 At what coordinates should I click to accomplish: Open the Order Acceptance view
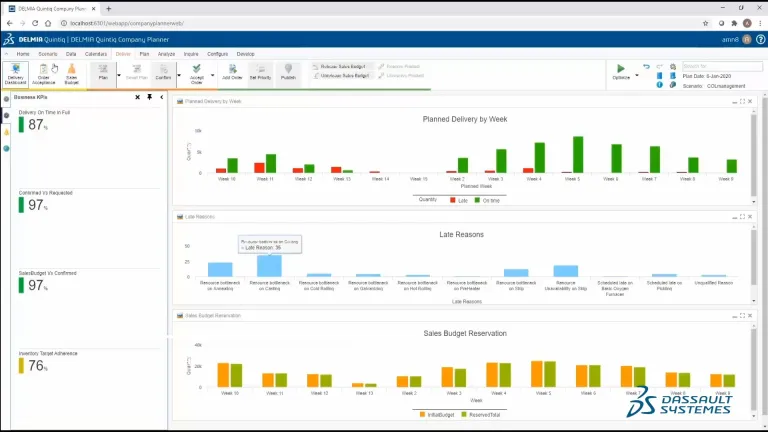[x=44, y=74]
